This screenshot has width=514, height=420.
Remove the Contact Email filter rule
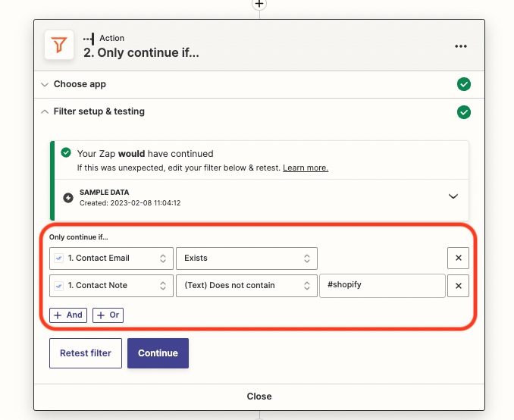[x=458, y=258]
